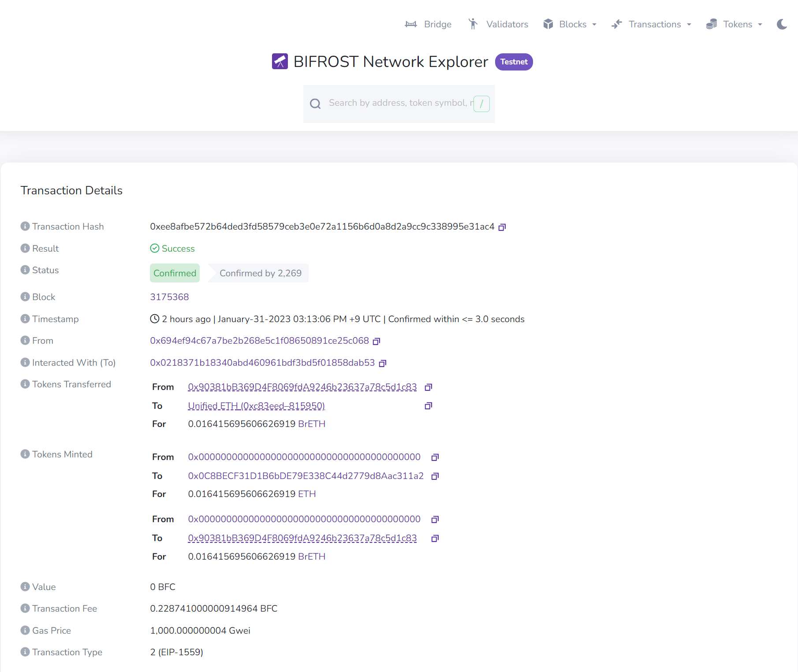The width and height of the screenshot is (798, 672).
Task: Click the 1,000.000000004 Gwei gas price
Action: [200, 631]
